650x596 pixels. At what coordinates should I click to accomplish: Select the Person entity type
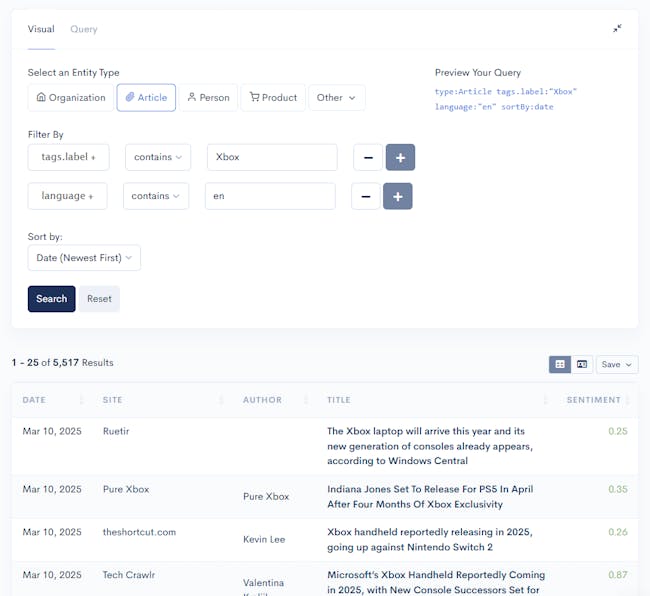(208, 97)
